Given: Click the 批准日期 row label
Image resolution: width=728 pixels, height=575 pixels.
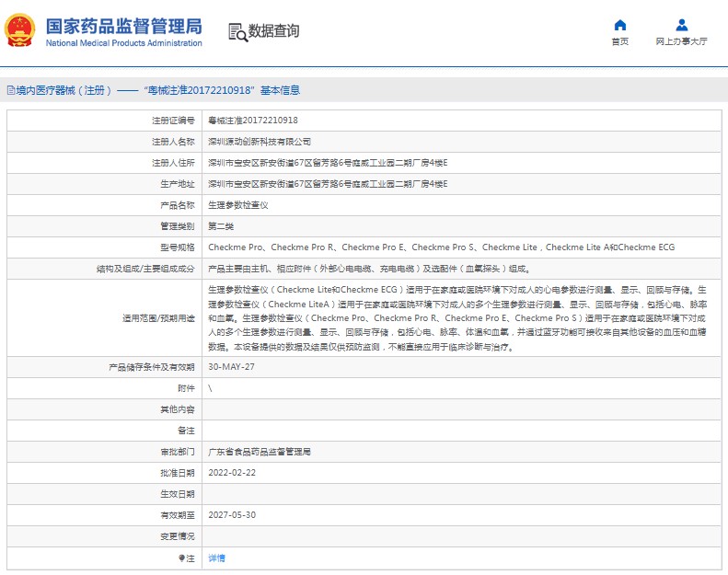Looking at the screenshot, I should click(178, 473).
